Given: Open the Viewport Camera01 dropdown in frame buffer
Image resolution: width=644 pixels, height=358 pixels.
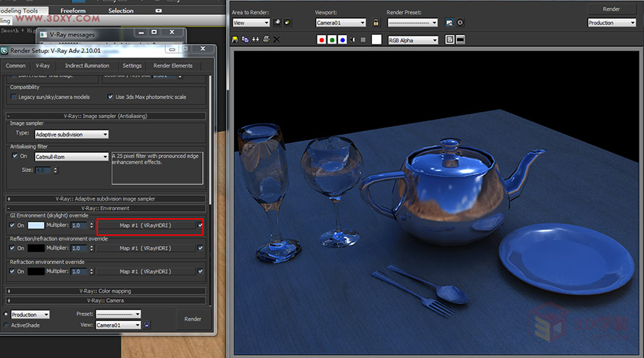Looking at the screenshot, I should (340, 23).
